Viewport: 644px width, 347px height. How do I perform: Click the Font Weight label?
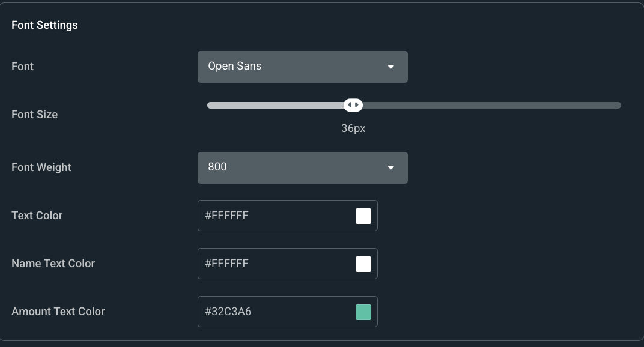pos(41,167)
